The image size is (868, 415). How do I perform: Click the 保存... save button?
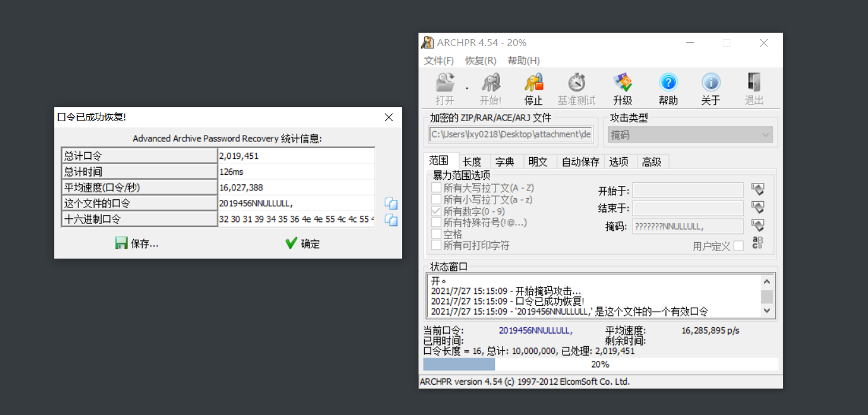click(137, 243)
